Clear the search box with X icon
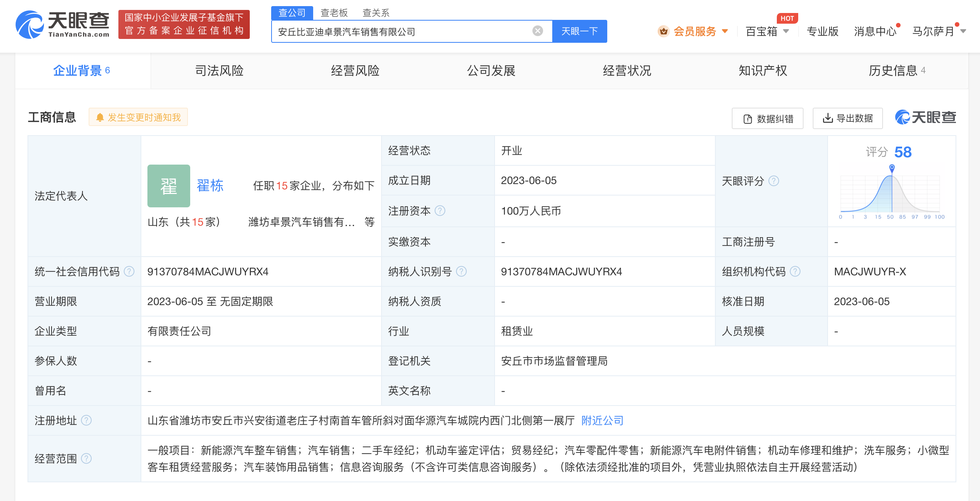This screenshot has width=980, height=501. tap(537, 31)
